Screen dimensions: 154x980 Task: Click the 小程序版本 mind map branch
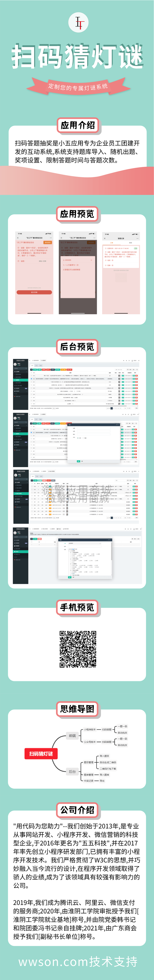click(x=90, y=730)
